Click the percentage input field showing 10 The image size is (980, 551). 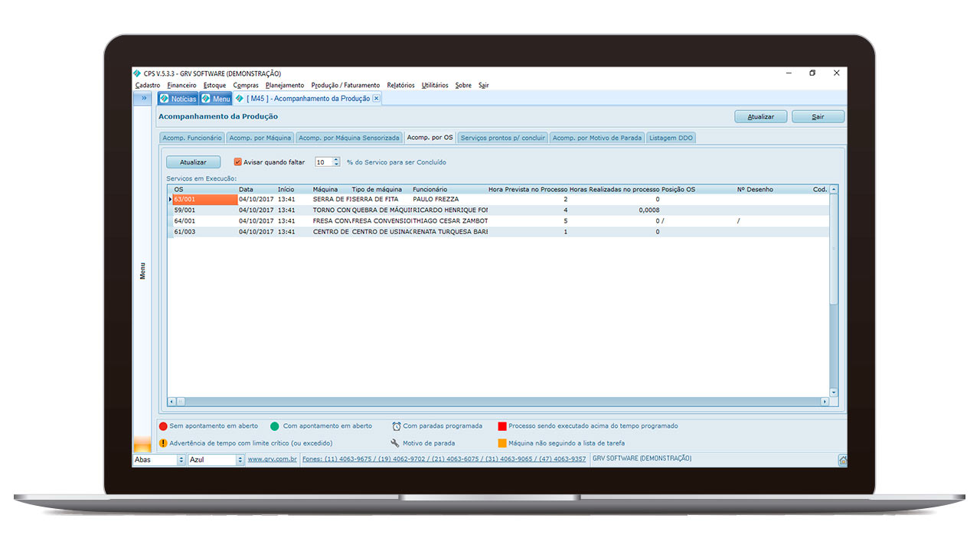pyautogui.click(x=324, y=162)
